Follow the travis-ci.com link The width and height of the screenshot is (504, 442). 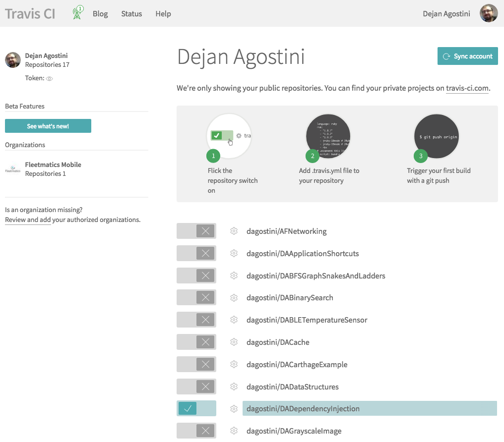(467, 88)
